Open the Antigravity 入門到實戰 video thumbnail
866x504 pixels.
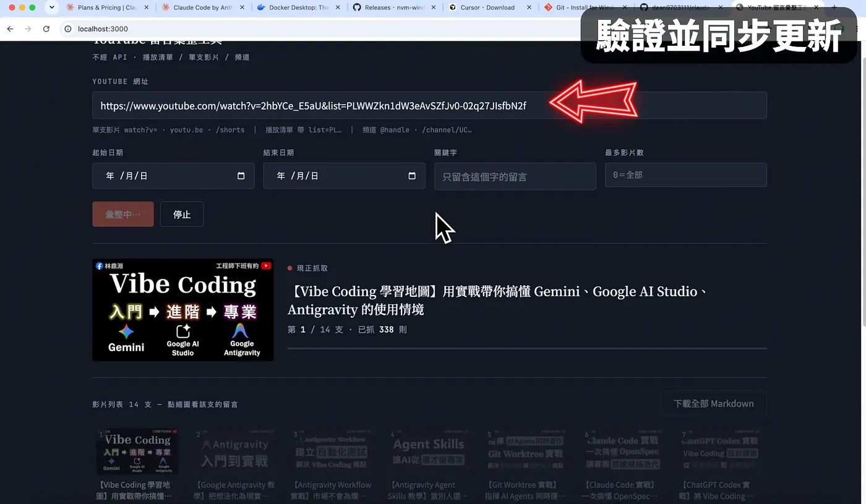235,451
